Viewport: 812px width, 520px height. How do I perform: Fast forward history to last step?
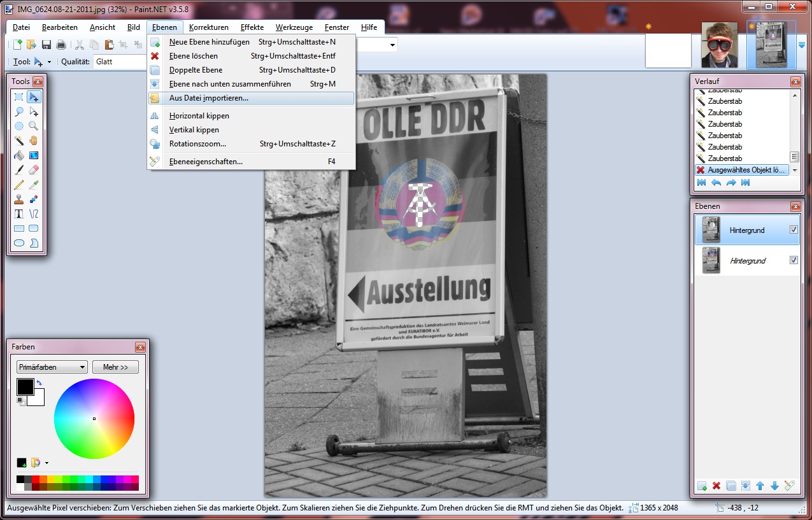tap(746, 183)
